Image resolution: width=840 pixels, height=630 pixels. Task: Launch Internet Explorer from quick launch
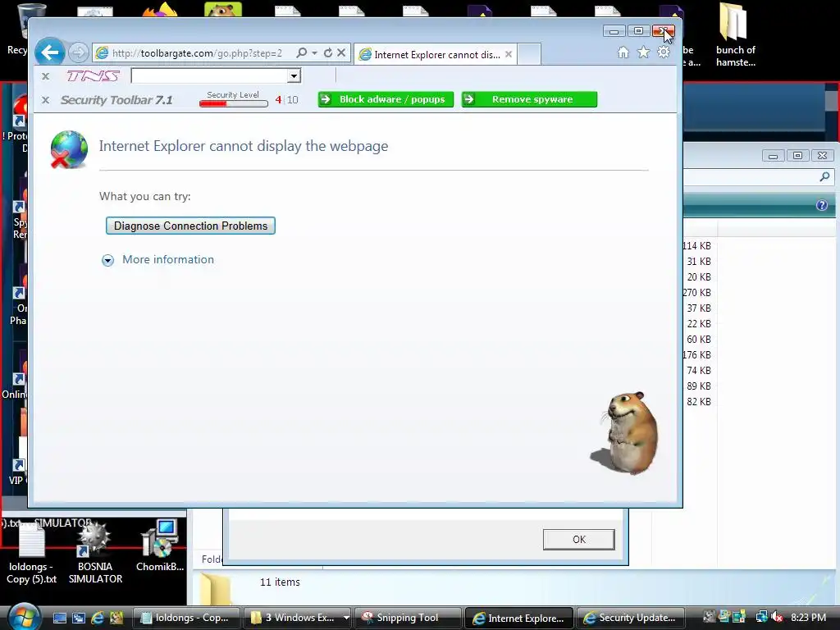coord(98,618)
